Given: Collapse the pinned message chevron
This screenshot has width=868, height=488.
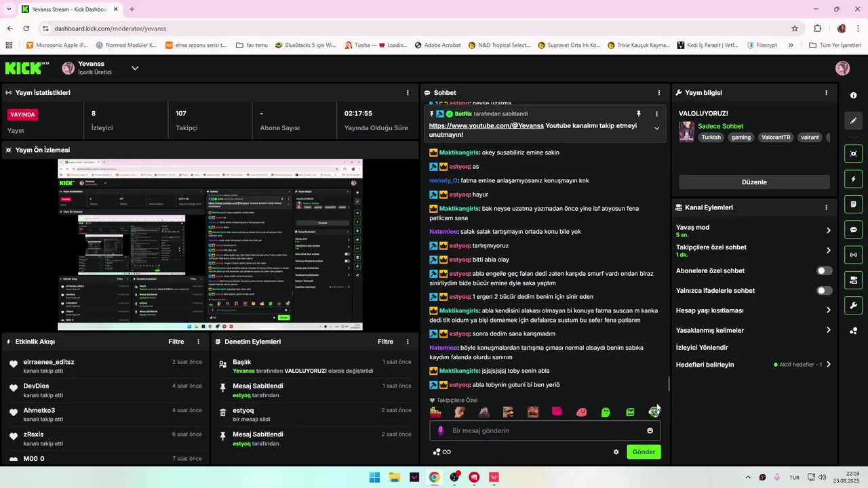Looking at the screenshot, I should click(656, 128).
